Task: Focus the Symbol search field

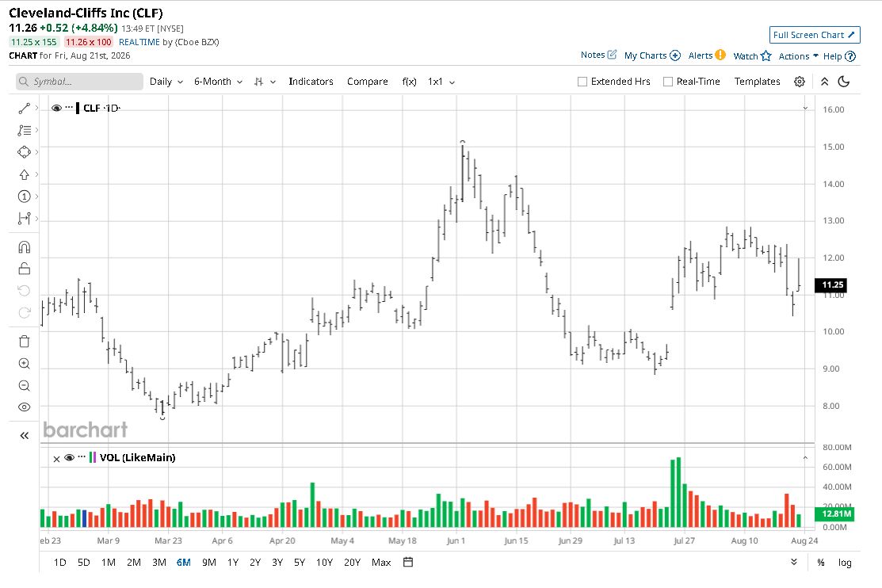Action: pos(79,82)
